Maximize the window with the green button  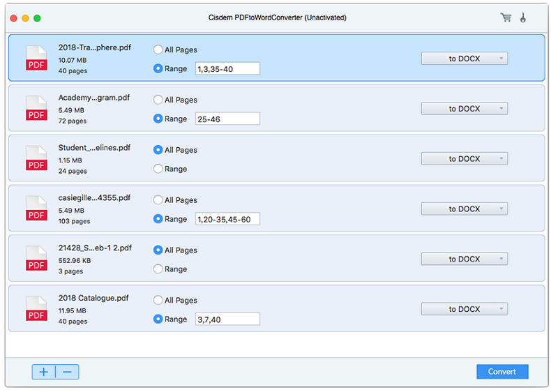[x=37, y=18]
